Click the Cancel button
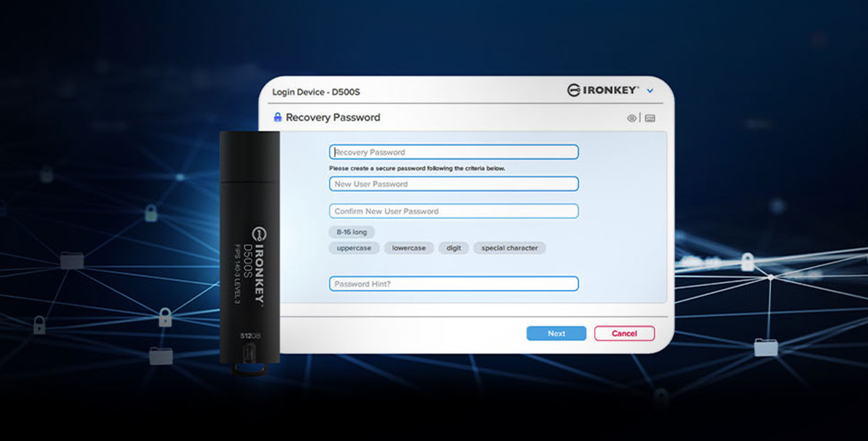The width and height of the screenshot is (868, 441). [x=624, y=333]
